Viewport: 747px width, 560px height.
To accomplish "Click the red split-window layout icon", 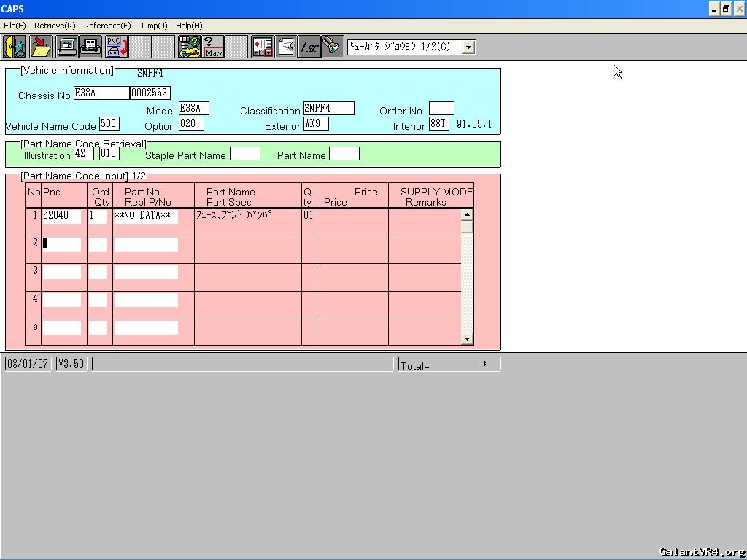I will click(x=263, y=47).
